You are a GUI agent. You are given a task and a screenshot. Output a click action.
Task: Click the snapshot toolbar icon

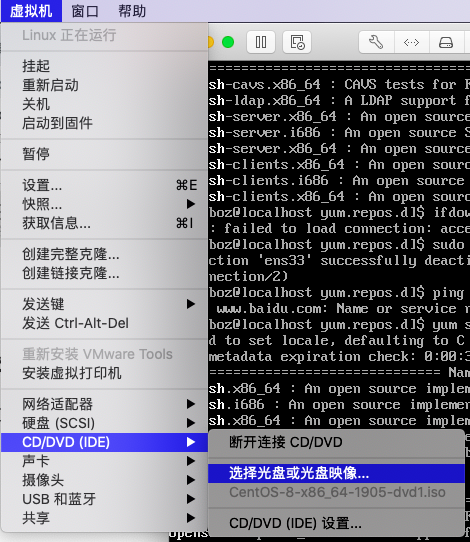tap(297, 42)
